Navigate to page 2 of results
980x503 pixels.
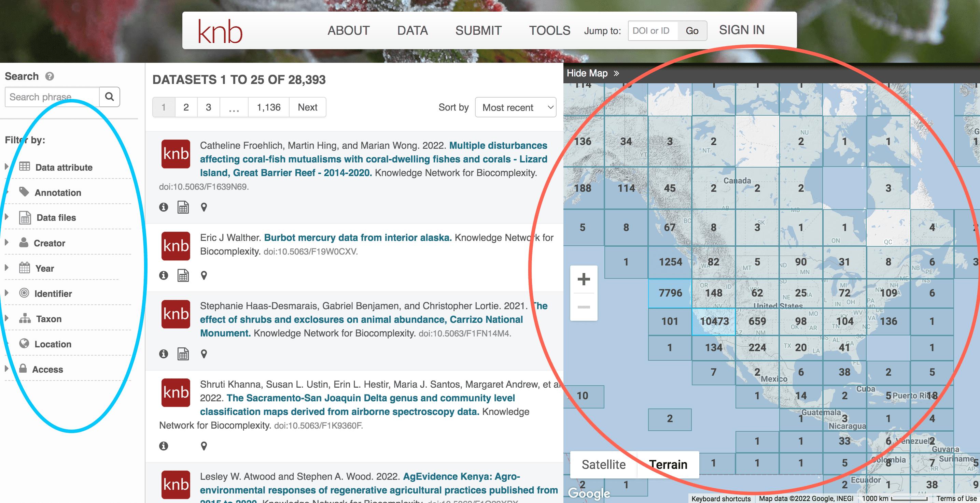pyautogui.click(x=186, y=107)
